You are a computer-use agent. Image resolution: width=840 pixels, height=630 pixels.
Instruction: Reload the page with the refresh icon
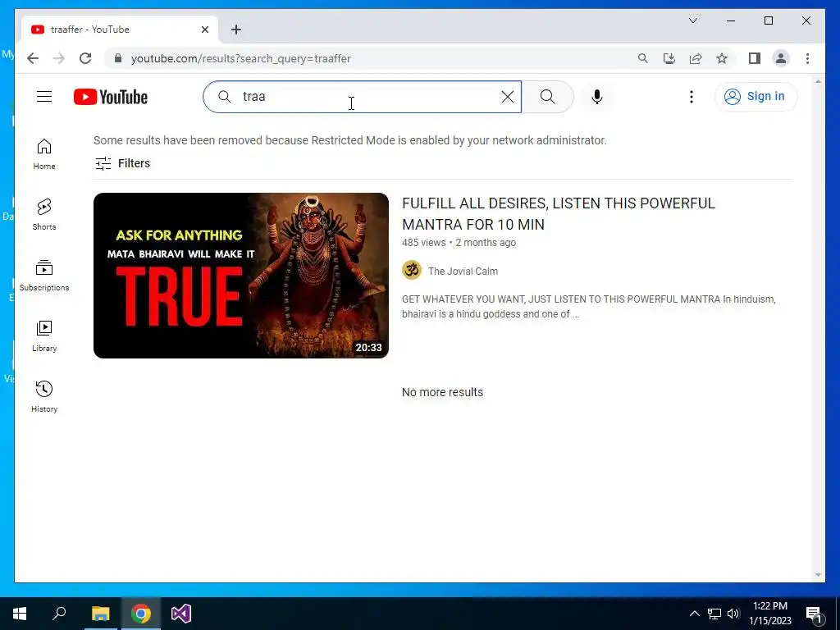(85, 58)
